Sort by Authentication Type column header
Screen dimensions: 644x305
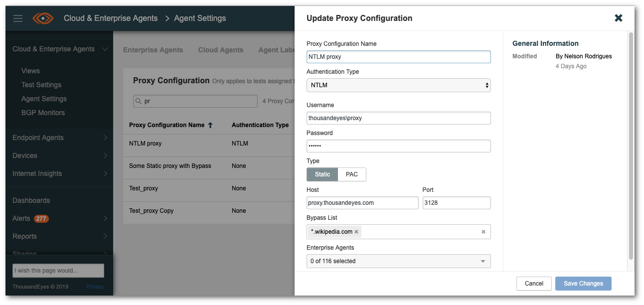click(260, 125)
